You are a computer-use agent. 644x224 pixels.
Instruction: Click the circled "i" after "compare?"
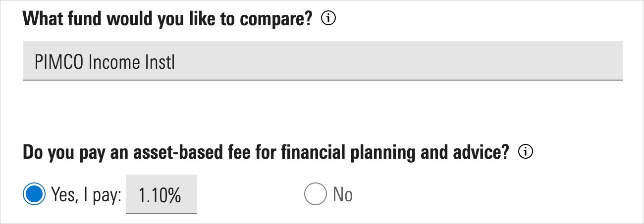(x=328, y=19)
